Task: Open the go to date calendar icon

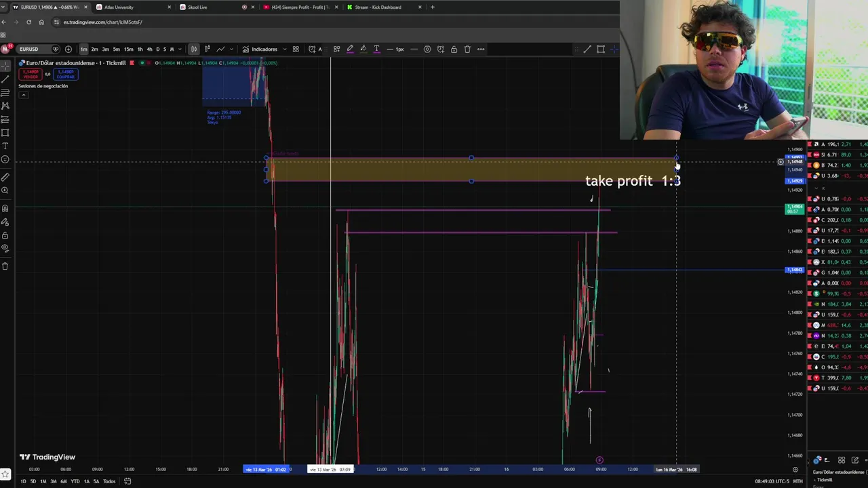Action: click(127, 481)
